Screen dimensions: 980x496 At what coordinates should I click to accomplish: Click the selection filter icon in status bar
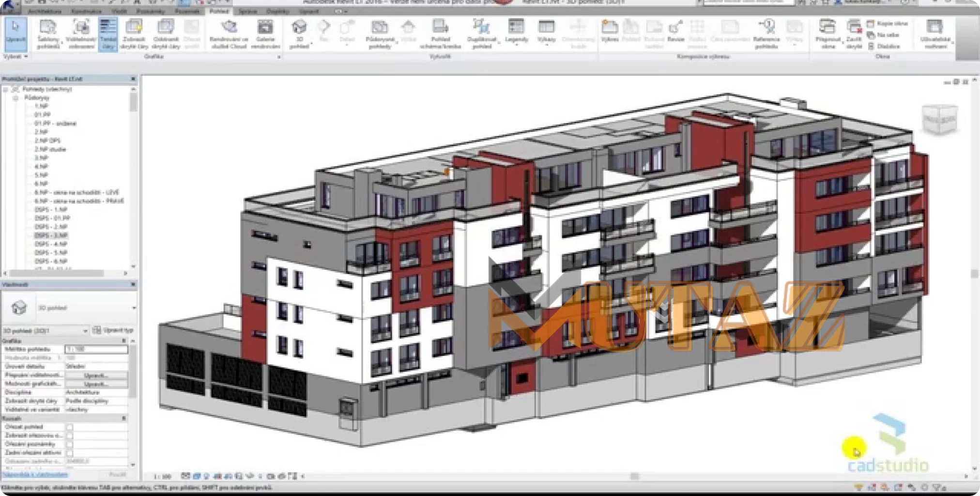click(939, 487)
